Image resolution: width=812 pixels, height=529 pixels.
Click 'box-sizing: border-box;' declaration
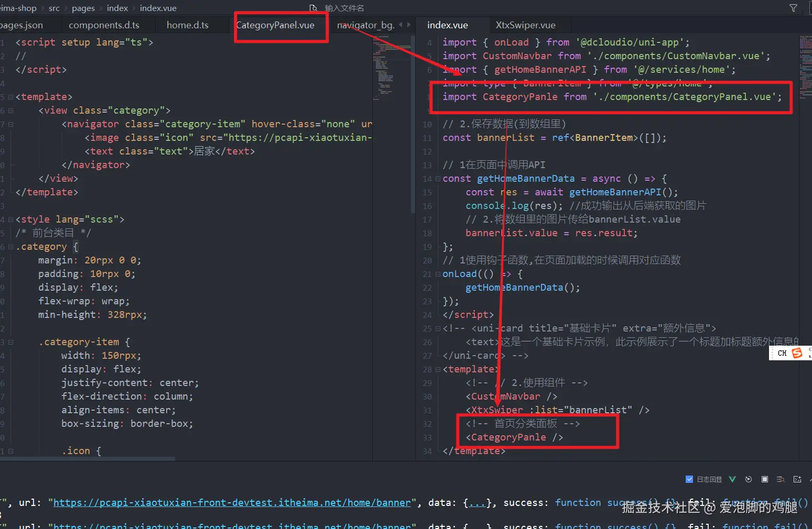(127, 424)
